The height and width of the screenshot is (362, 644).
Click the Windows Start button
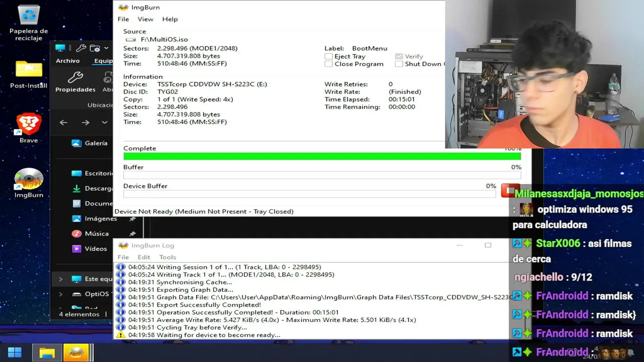click(x=15, y=352)
